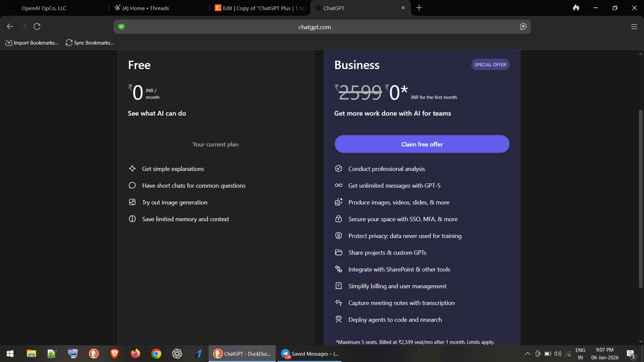This screenshot has height=362, width=644.
Task: Open the browser hamburger menu
Action: [x=634, y=27]
